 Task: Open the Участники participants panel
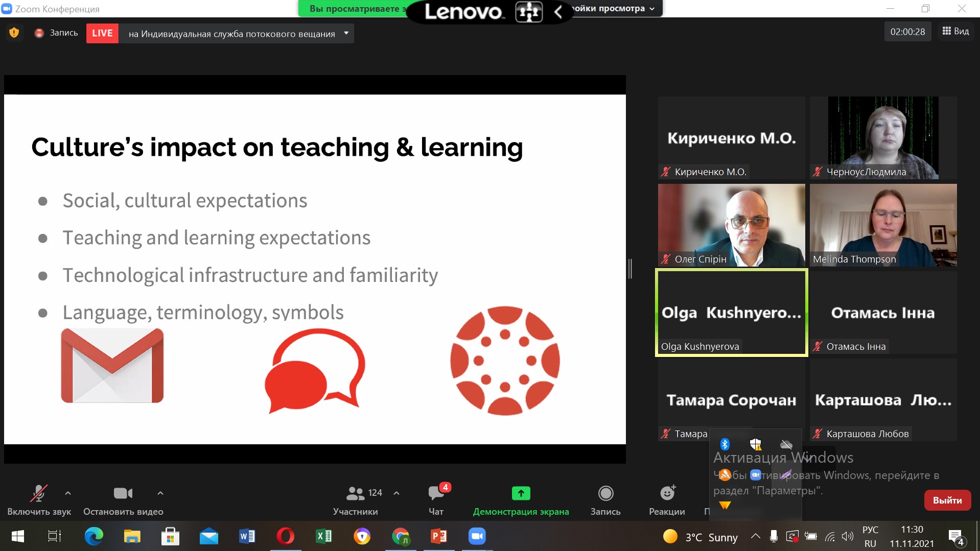pyautogui.click(x=356, y=499)
